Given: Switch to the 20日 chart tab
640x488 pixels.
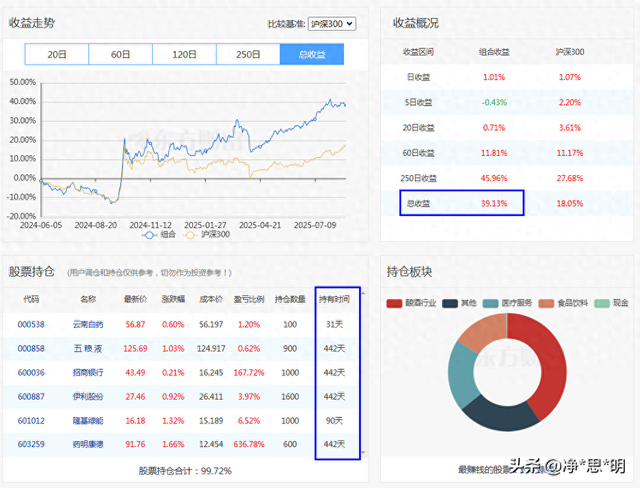Looking at the screenshot, I should coord(56,55).
